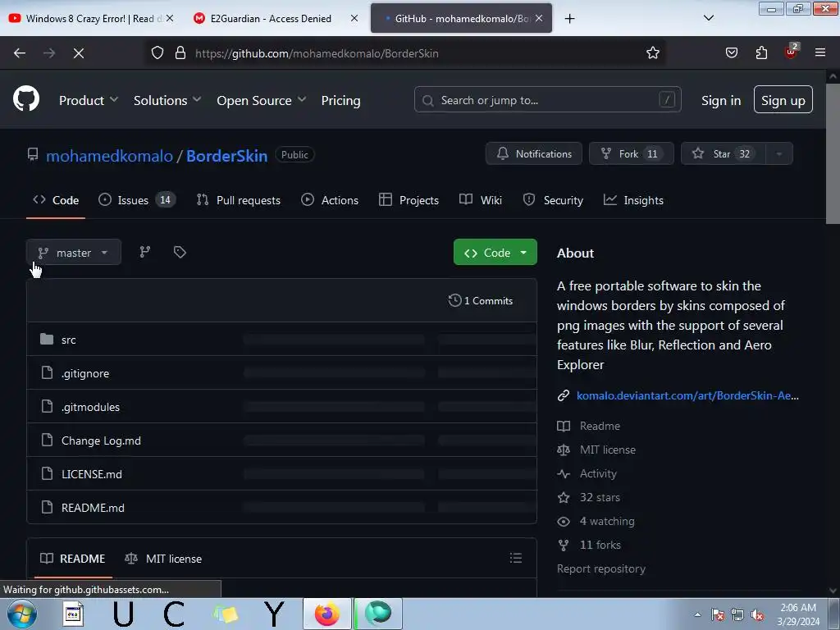The height and width of the screenshot is (630, 840).
Task: Open Firefox hamburger menu
Action: coord(820,53)
